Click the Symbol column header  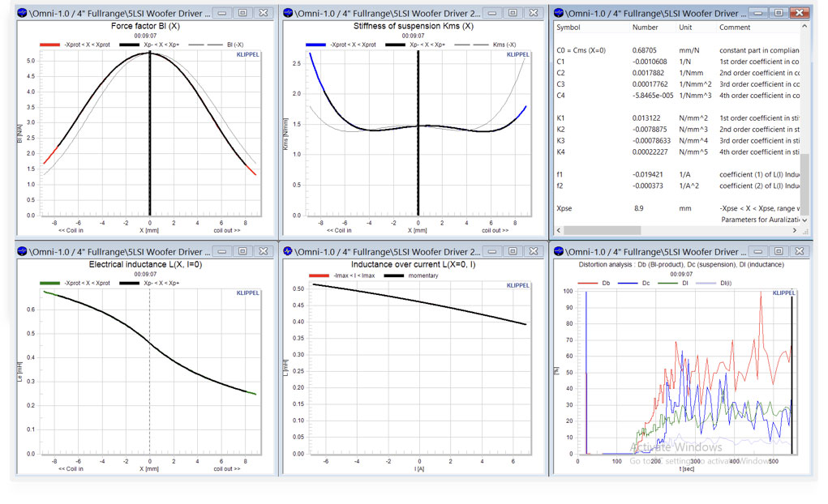point(568,28)
